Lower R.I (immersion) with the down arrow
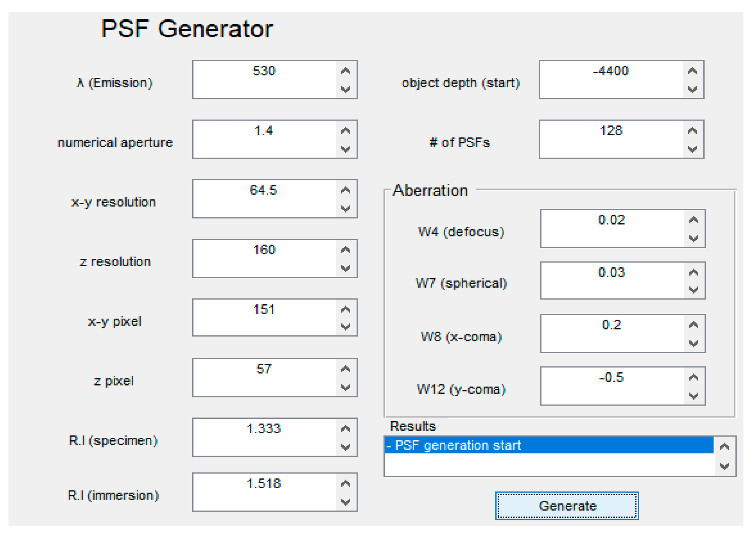This screenshot has height=538, width=756. coord(345,502)
